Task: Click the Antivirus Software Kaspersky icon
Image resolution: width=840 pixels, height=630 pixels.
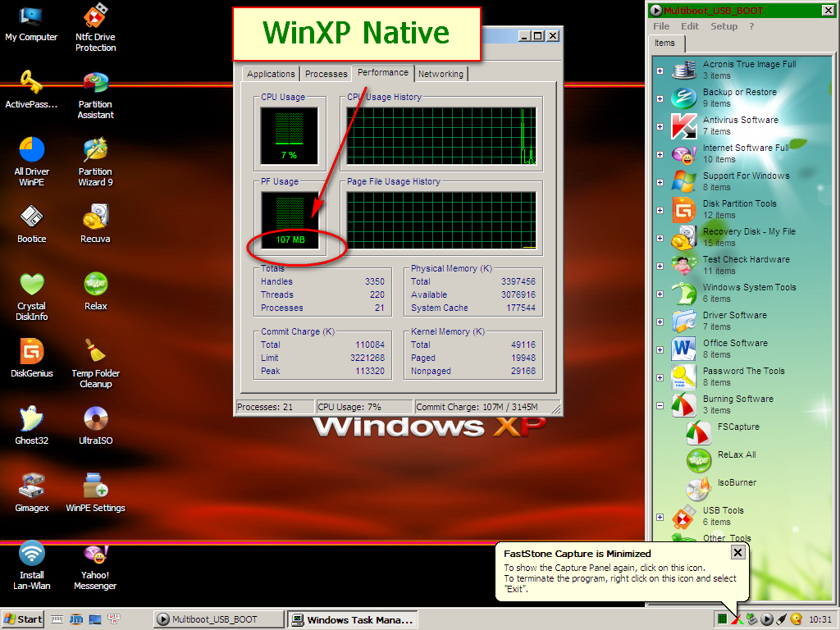Action: point(684,126)
